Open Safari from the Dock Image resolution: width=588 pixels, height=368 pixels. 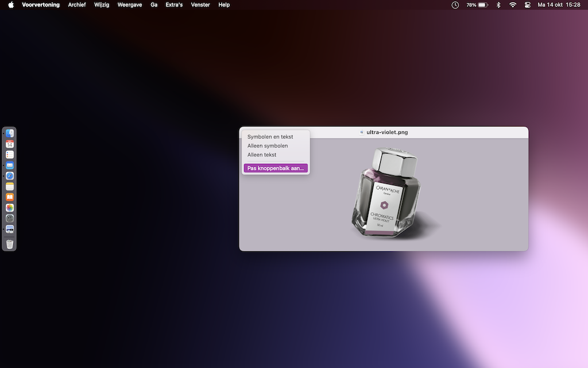click(10, 176)
